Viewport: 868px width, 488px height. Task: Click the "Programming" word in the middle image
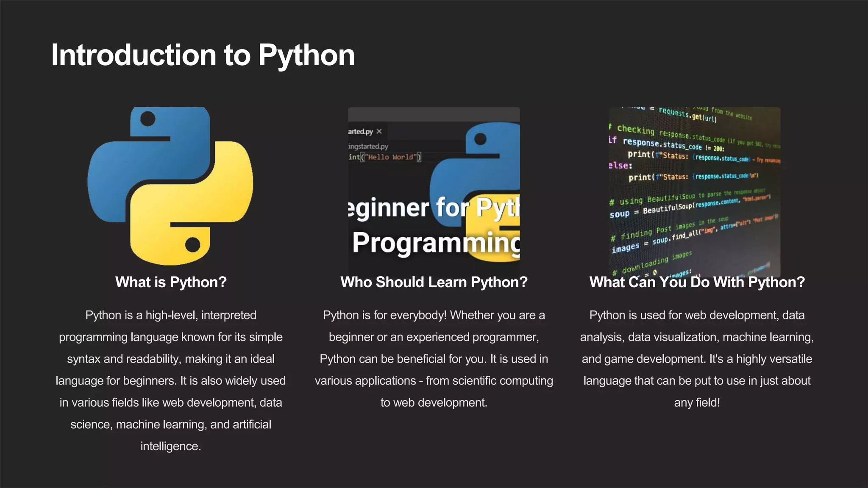click(436, 243)
